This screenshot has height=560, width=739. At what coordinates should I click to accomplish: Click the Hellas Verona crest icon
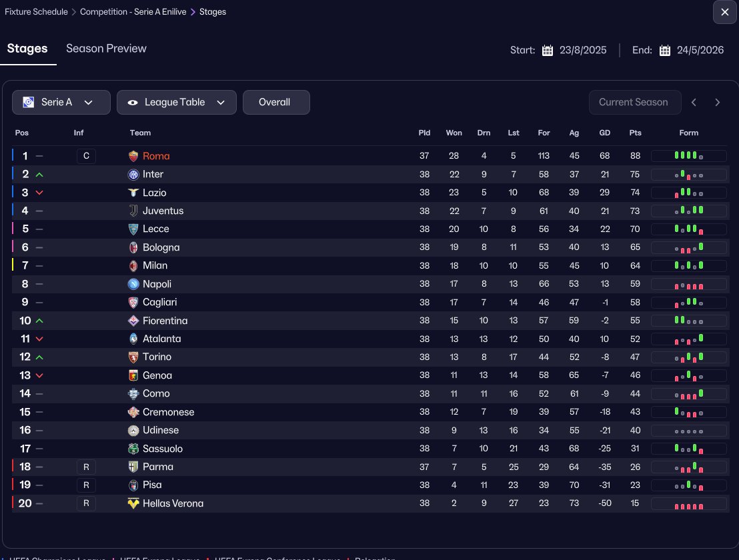[x=133, y=503]
